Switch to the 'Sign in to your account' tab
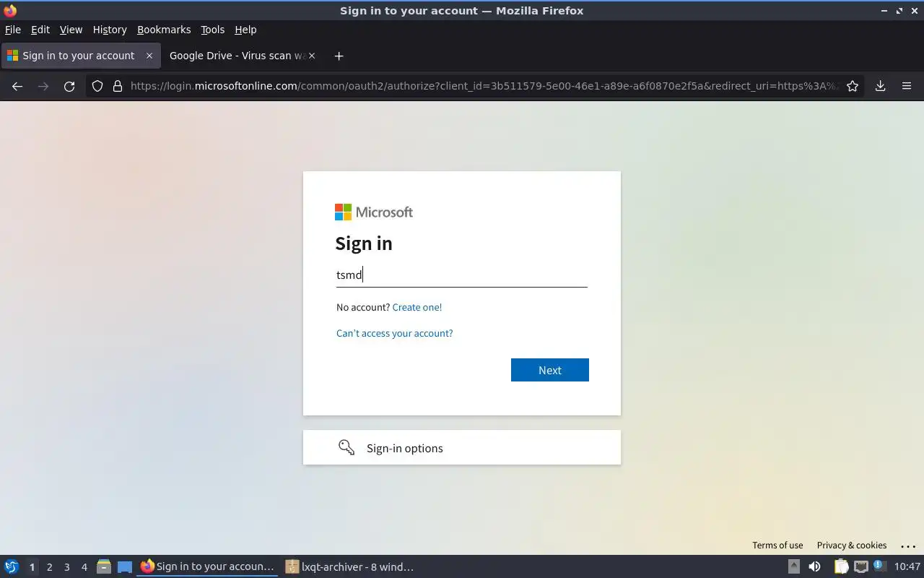Image resolution: width=924 pixels, height=578 pixels. pyautogui.click(x=79, y=56)
